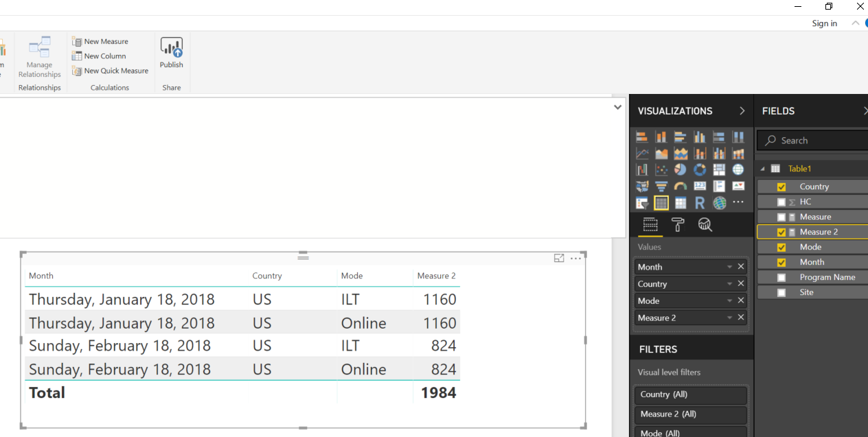Screen dimensions: 868x437
Task: Select the clustered column chart visual
Action: click(x=700, y=137)
